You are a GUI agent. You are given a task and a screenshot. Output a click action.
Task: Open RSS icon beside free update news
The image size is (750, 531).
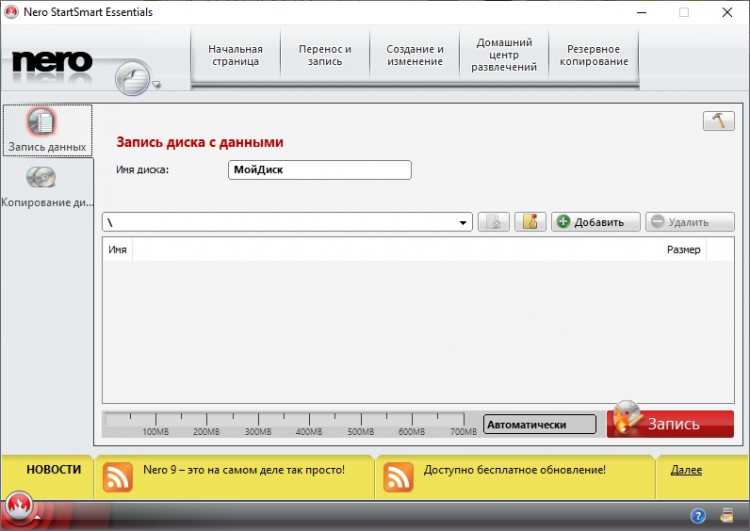coord(398,476)
